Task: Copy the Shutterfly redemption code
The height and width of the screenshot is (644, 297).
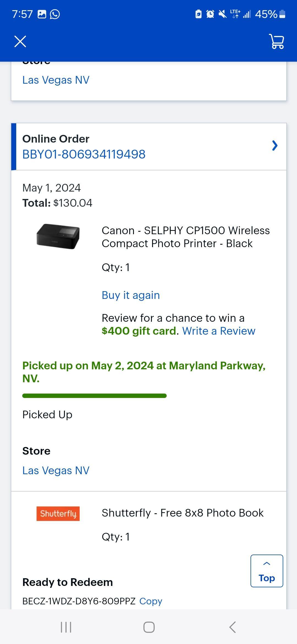Action: [x=151, y=601]
